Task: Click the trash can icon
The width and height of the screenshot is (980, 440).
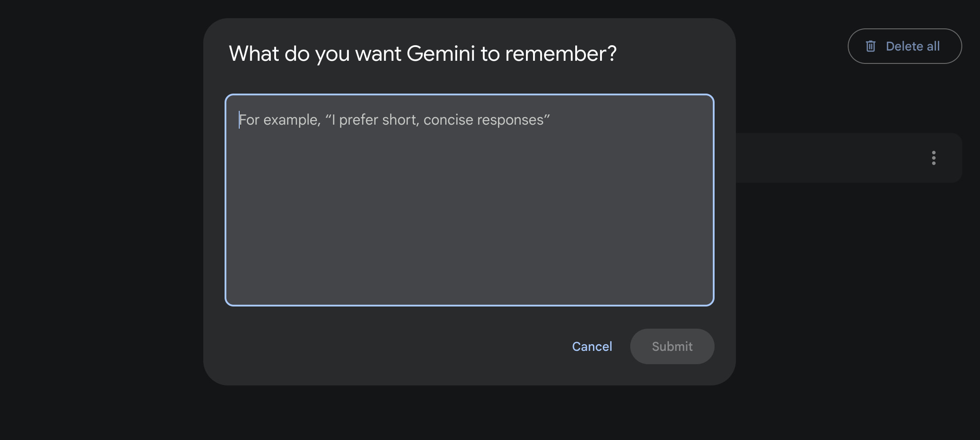Action: click(x=870, y=46)
